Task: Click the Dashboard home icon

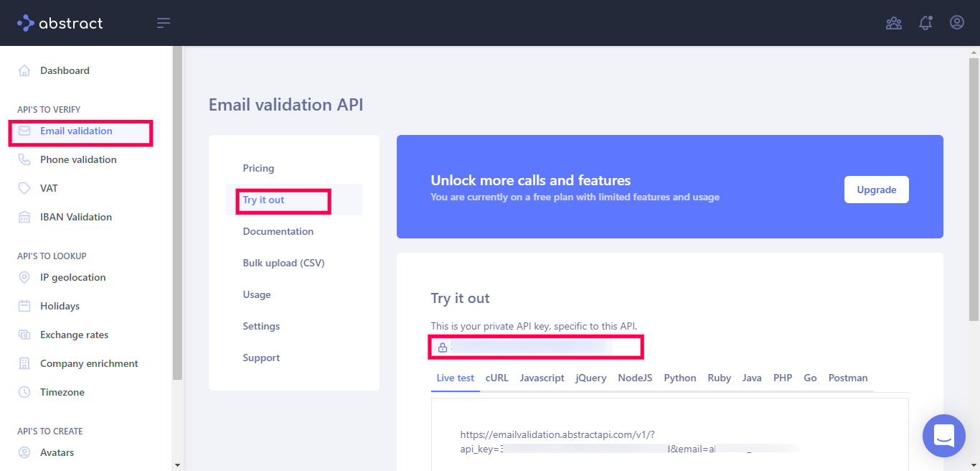Action: click(24, 70)
